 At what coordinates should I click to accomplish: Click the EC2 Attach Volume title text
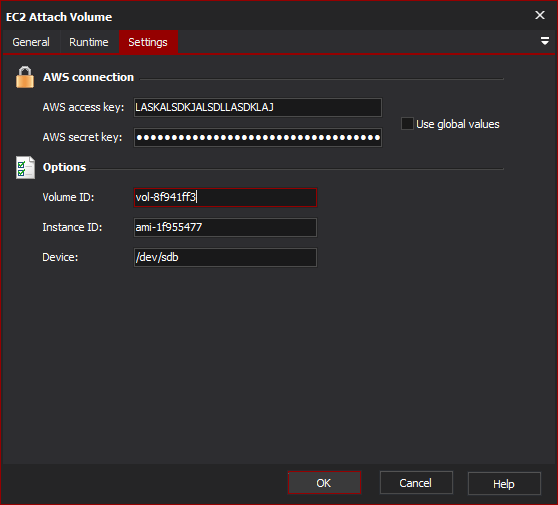[x=59, y=17]
